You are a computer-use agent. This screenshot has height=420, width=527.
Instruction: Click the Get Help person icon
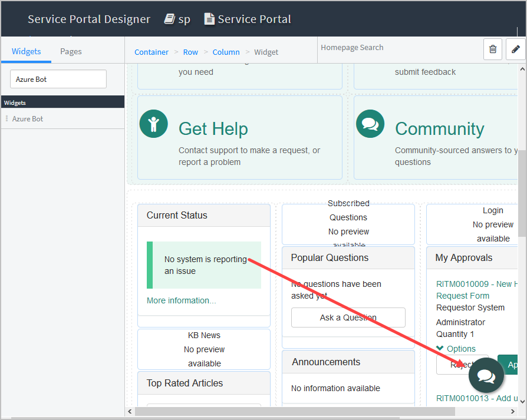pos(153,124)
